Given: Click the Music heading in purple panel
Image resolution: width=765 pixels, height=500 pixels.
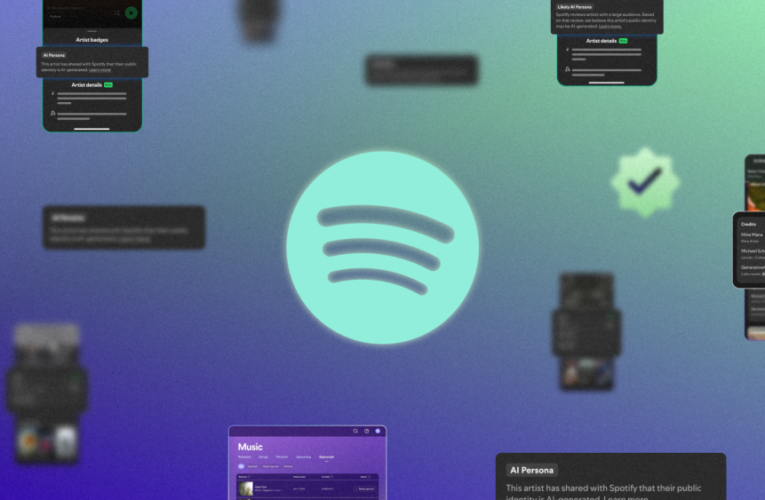Looking at the screenshot, I should [250, 447].
